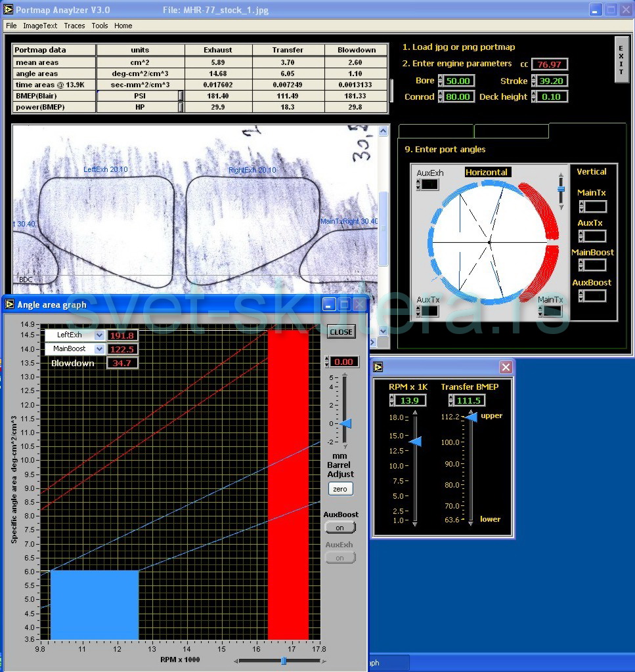Click the Transfer angle areas cell 6.05
635x672 pixels.
tap(288, 73)
